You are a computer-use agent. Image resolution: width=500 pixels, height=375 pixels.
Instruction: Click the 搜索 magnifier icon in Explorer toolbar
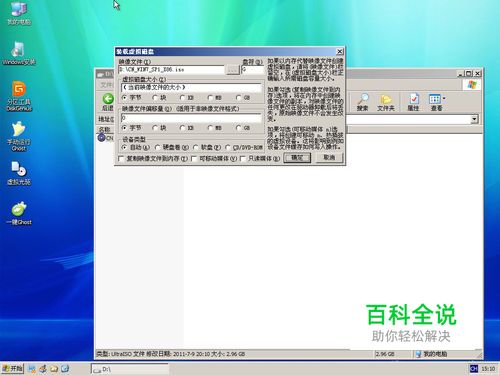coord(363,102)
